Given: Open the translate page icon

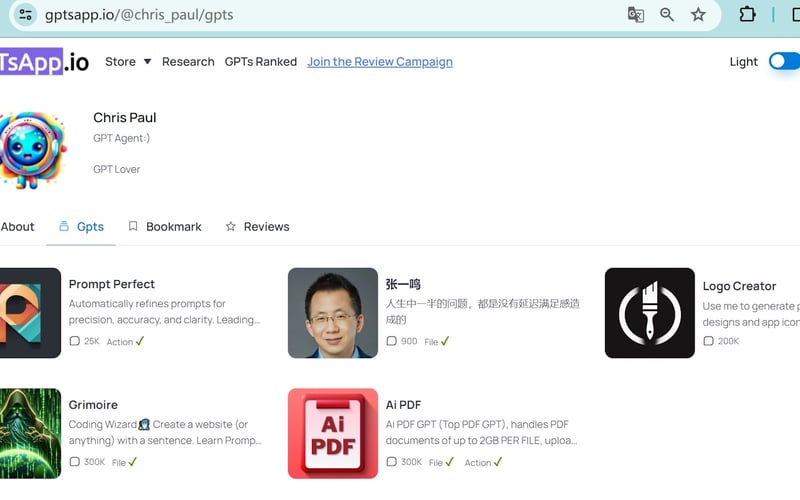Looking at the screenshot, I should (x=635, y=14).
